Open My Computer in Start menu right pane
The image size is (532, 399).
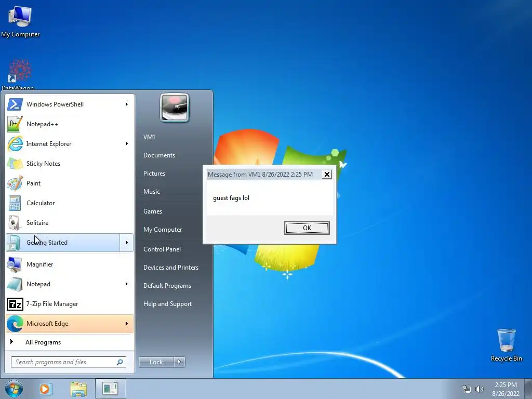tap(163, 230)
